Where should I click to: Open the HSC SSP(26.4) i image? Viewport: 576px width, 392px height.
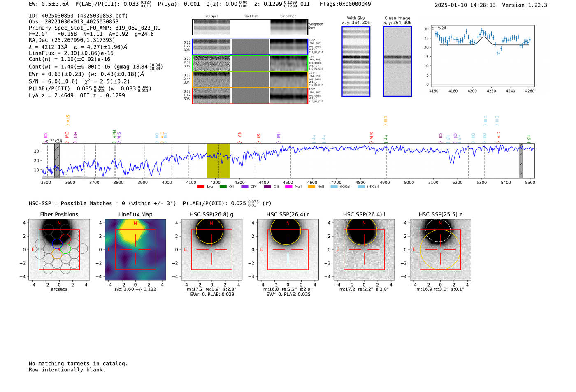click(364, 250)
